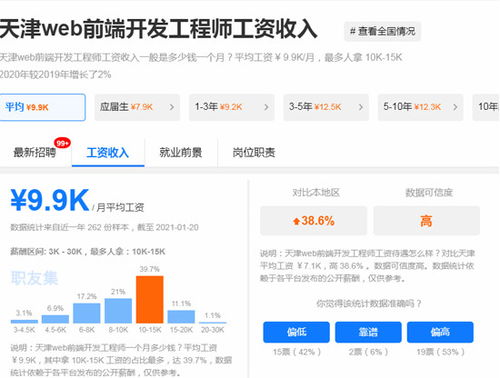Switch to the 岗位职责 tab
Image resolution: width=500 pixels, height=378 pixels.
click(254, 153)
